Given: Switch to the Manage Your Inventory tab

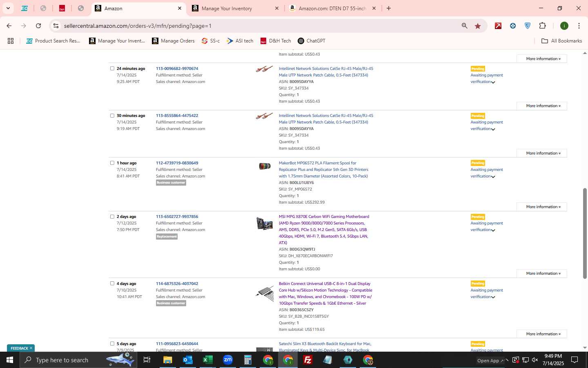Looking at the screenshot, I should pyautogui.click(x=235, y=8).
